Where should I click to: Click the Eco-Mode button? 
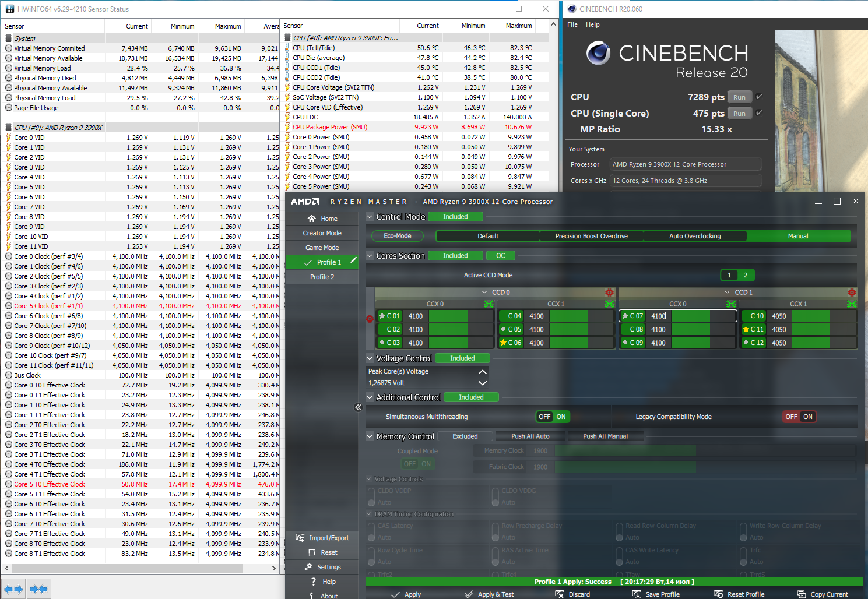398,236
